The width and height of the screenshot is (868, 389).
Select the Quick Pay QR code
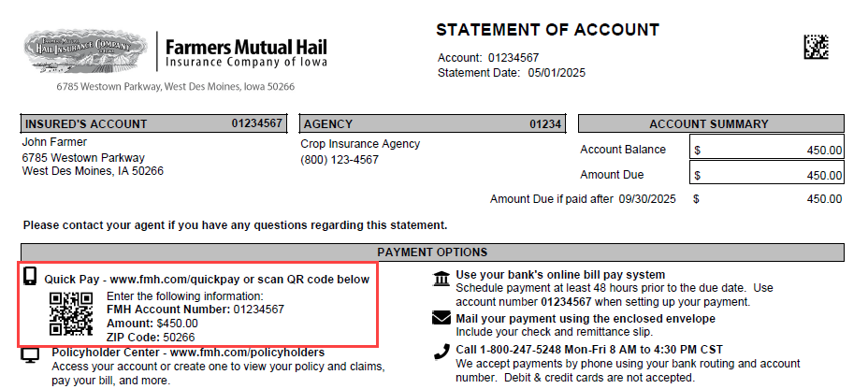72,316
